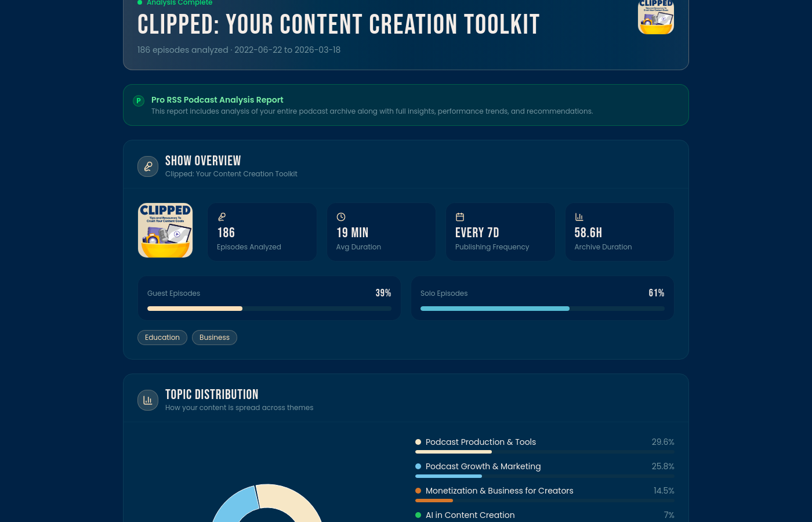Click the Pro RSS Podcast Analysis Report heading

coord(217,100)
